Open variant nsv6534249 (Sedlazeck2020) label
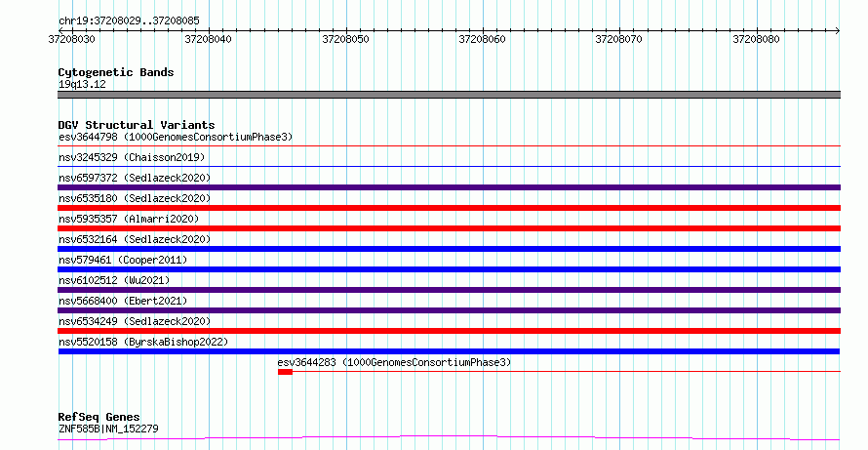 (x=135, y=321)
